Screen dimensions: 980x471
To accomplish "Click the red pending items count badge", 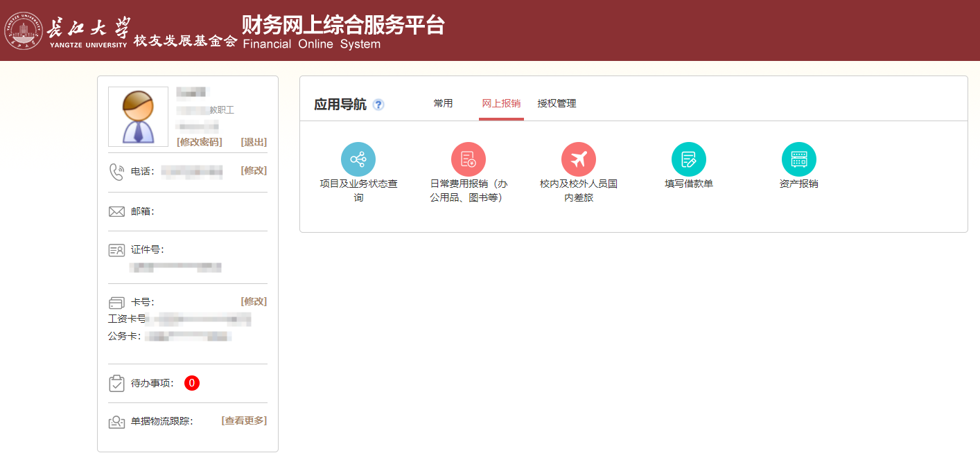I will 192,383.
